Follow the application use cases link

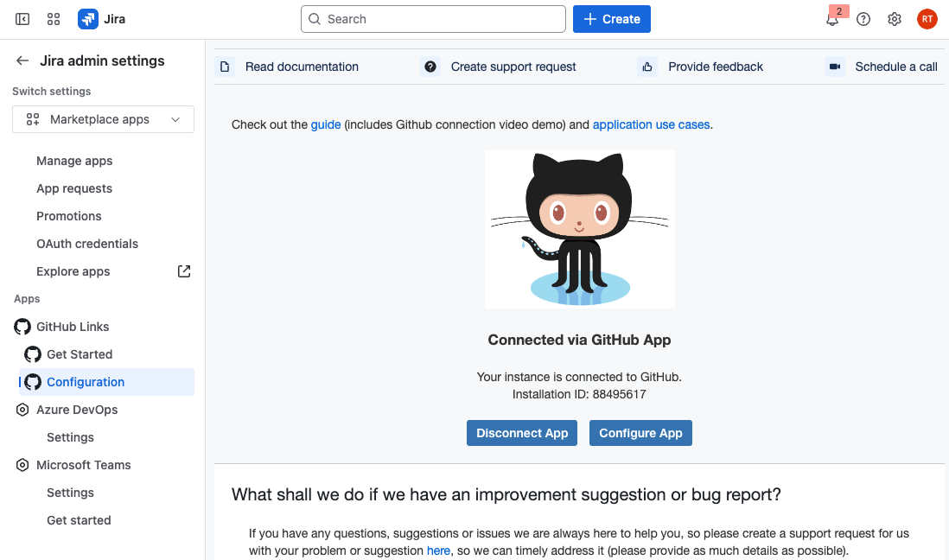(651, 124)
